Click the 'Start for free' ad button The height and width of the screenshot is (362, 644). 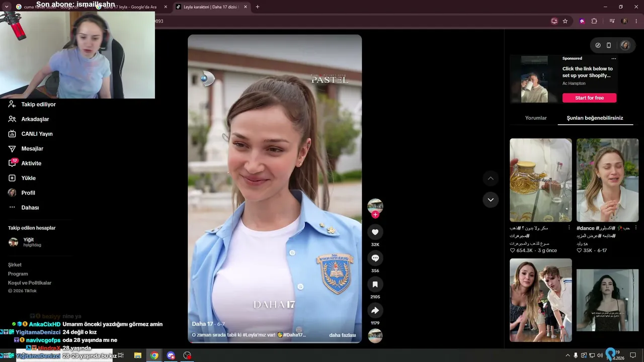tap(589, 98)
